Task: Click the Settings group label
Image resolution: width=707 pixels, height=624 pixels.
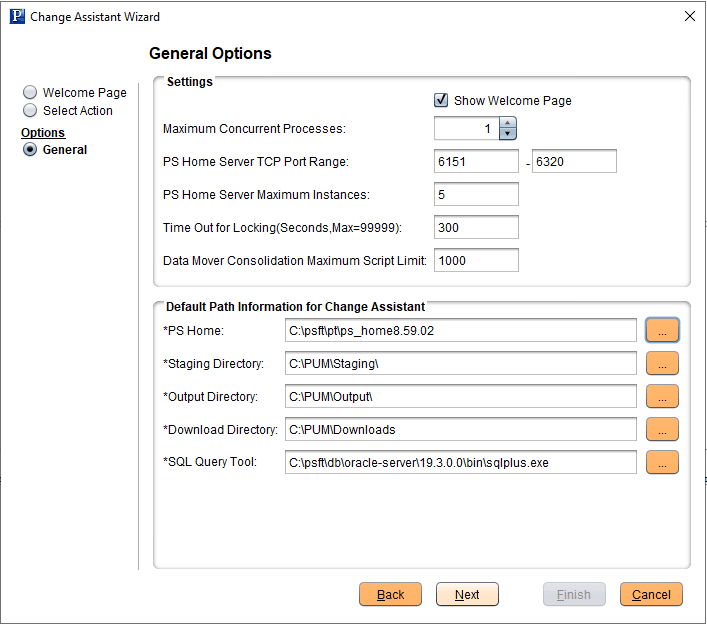Action: (x=189, y=82)
